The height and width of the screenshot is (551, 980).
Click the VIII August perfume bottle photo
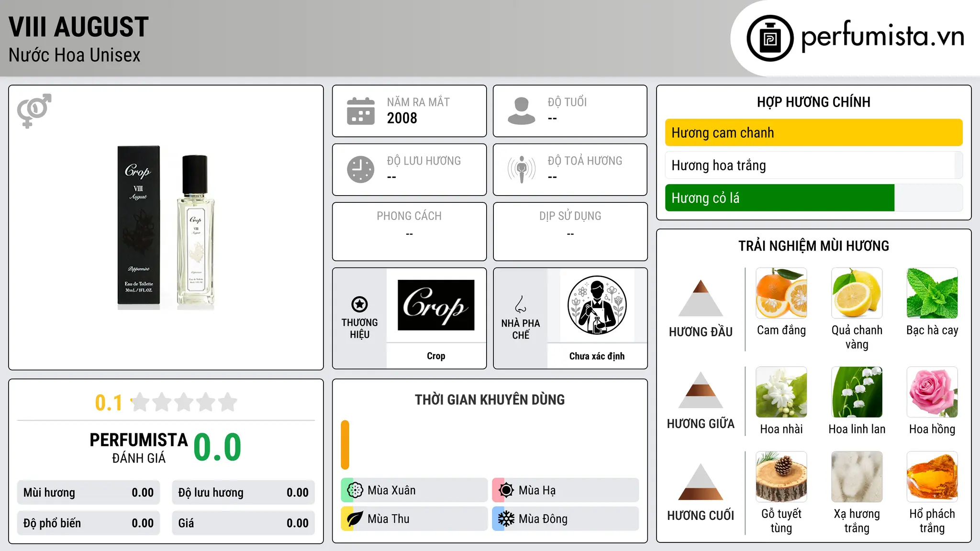point(166,228)
